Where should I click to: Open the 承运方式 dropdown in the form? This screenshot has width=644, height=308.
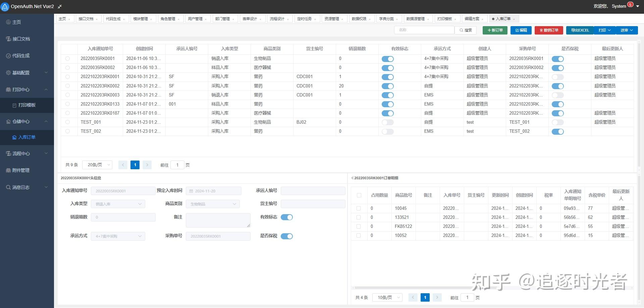[118, 236]
